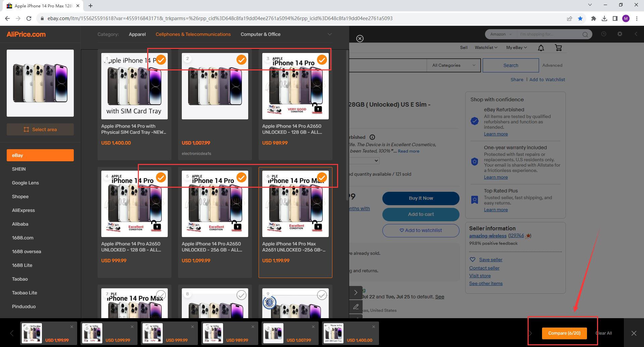Expand the Watchlist menu

click(486, 48)
